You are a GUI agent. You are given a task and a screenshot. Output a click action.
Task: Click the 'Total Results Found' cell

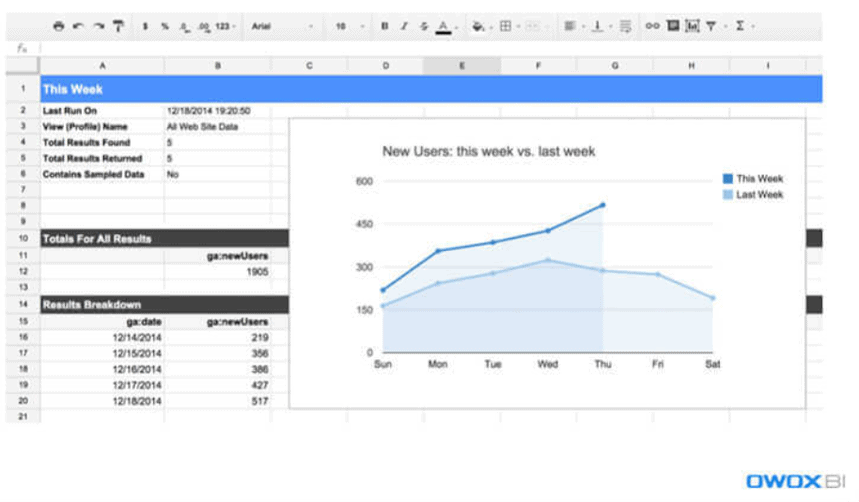point(102,142)
